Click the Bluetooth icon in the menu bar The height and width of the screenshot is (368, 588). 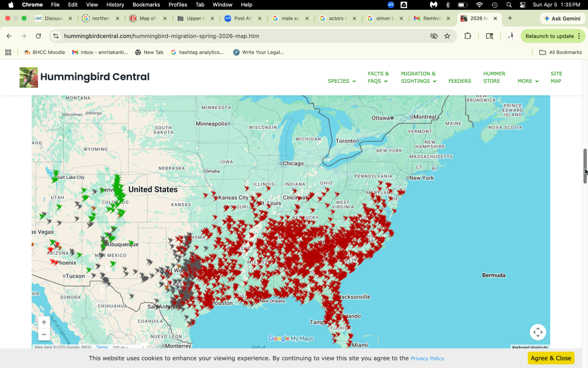(447, 5)
